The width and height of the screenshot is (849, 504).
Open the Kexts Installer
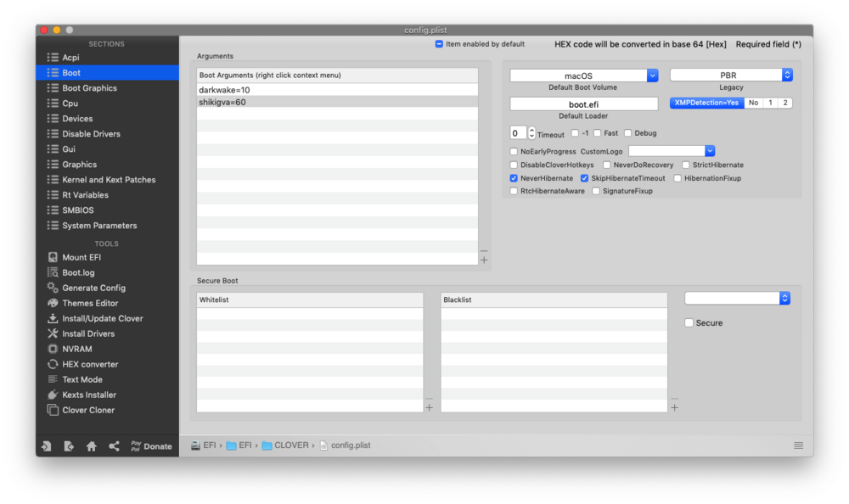click(x=88, y=395)
